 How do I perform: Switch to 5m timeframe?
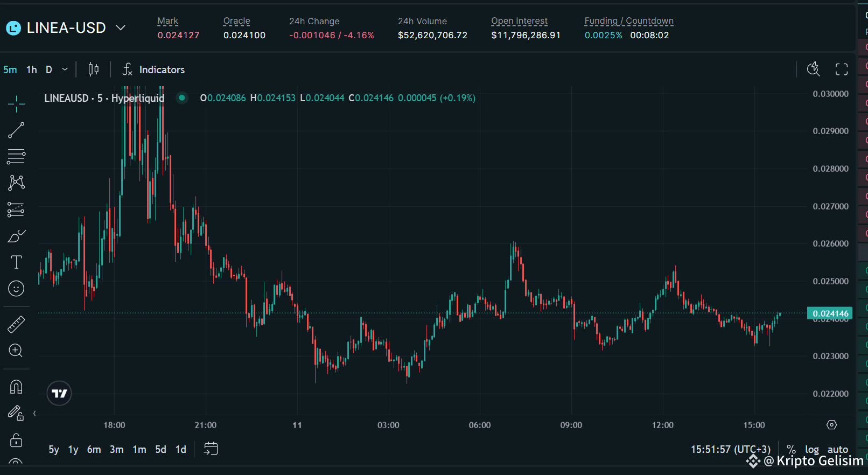click(10, 69)
